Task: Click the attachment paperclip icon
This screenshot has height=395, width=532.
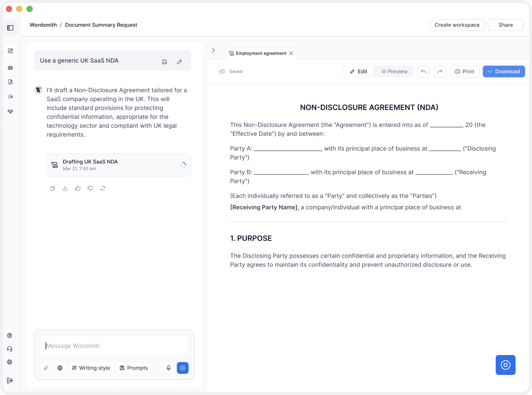Action: [46, 368]
